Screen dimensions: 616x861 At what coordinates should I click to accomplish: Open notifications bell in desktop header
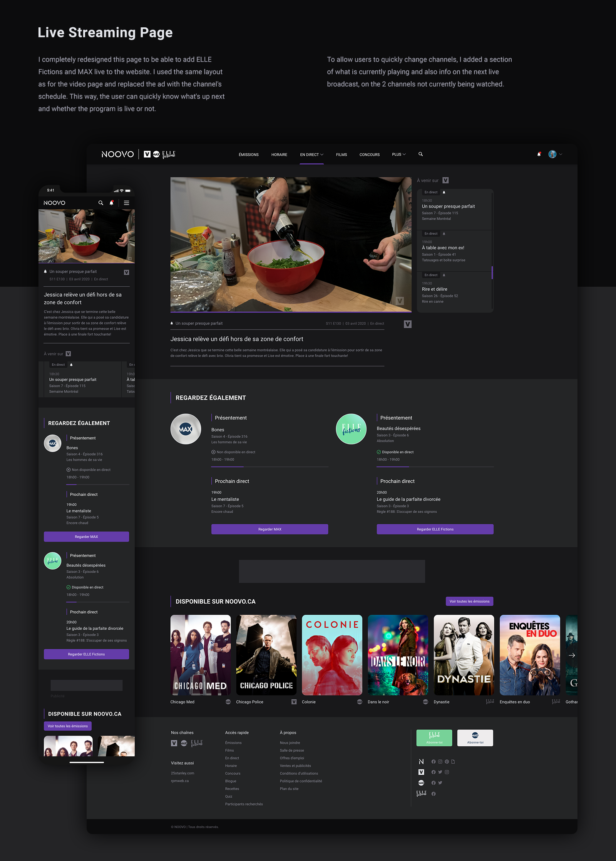point(539,154)
